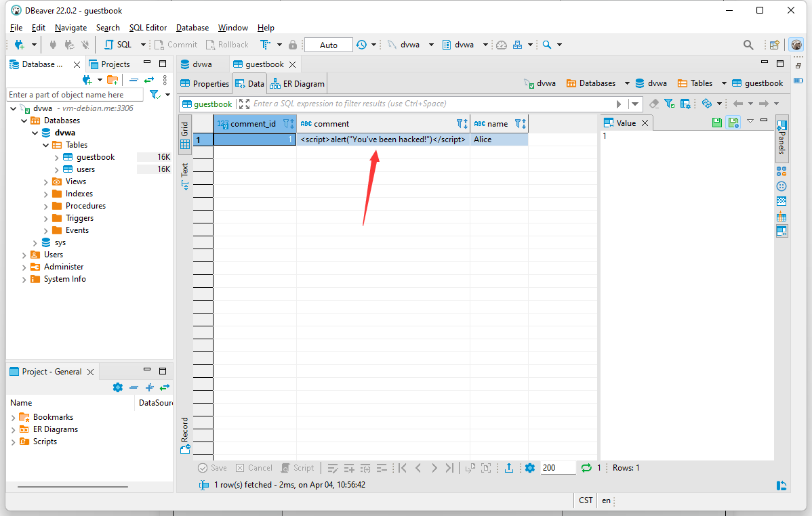
Task: Select the Administer node
Action: click(x=63, y=267)
